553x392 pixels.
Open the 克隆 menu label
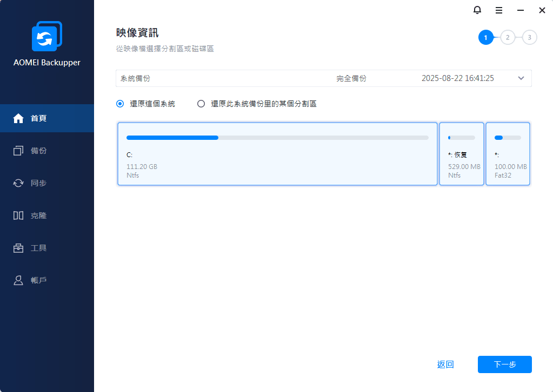[x=38, y=215]
